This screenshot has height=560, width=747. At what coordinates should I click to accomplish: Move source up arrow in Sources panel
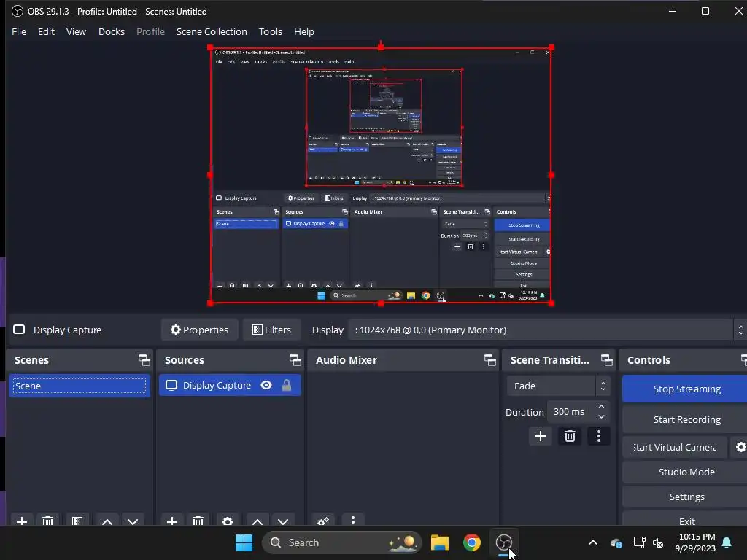coord(258,521)
